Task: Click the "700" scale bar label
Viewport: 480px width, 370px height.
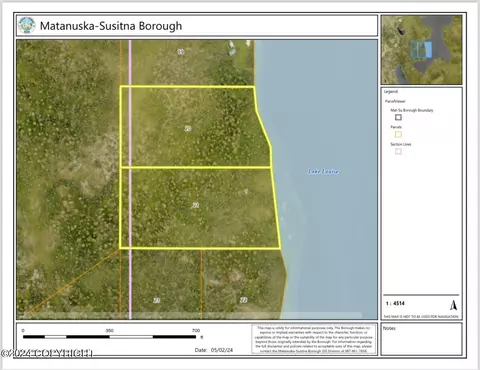Action: pos(196,331)
